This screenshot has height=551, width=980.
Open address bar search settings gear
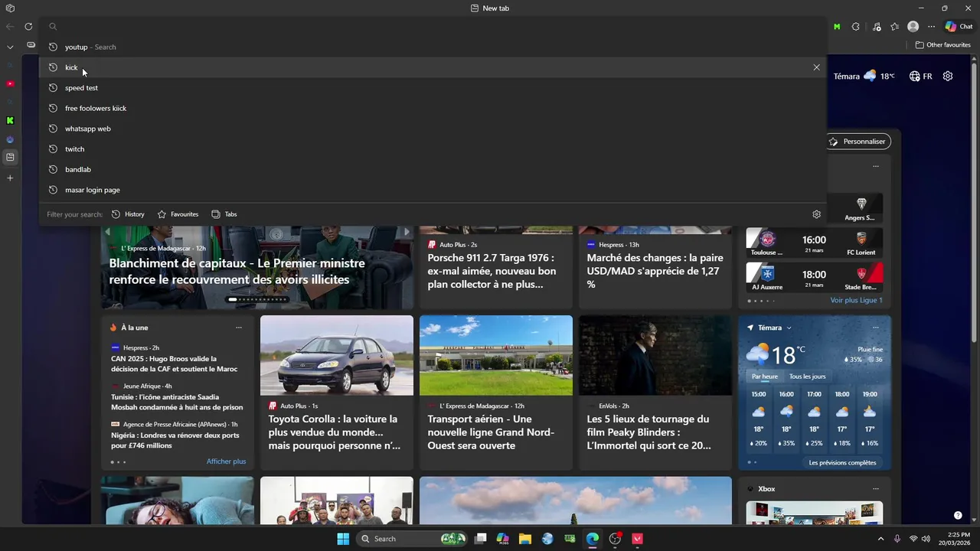[x=816, y=214]
